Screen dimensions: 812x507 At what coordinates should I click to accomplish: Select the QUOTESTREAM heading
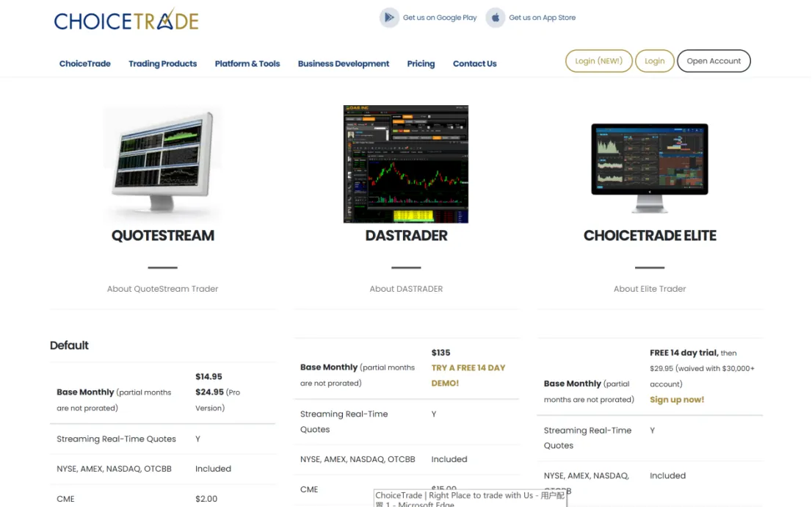click(x=162, y=235)
